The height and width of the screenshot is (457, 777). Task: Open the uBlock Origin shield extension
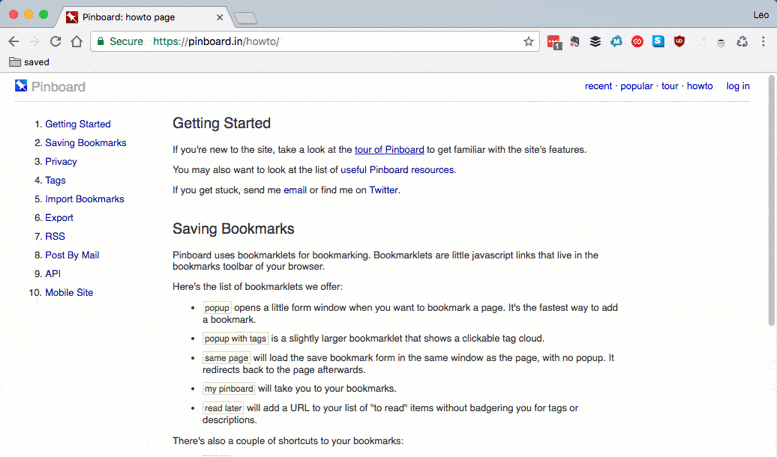coord(679,42)
